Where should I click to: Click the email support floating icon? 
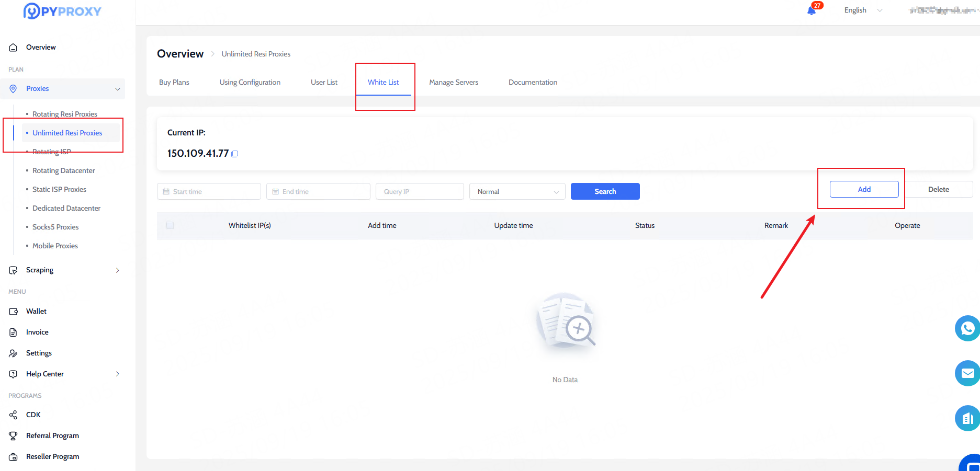tap(967, 373)
